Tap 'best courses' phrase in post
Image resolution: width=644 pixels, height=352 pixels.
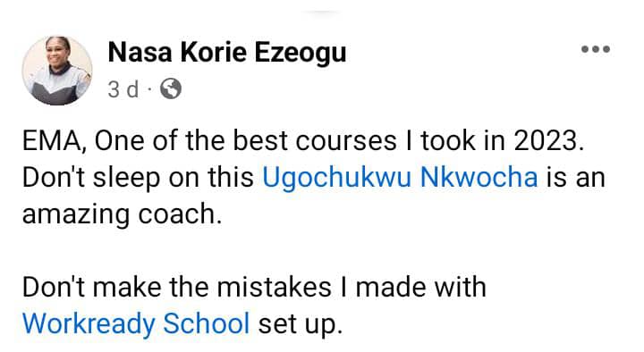coord(316,141)
